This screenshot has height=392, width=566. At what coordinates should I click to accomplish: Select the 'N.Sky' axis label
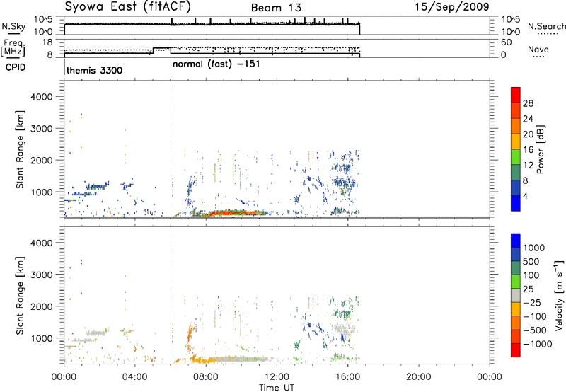tap(13, 26)
